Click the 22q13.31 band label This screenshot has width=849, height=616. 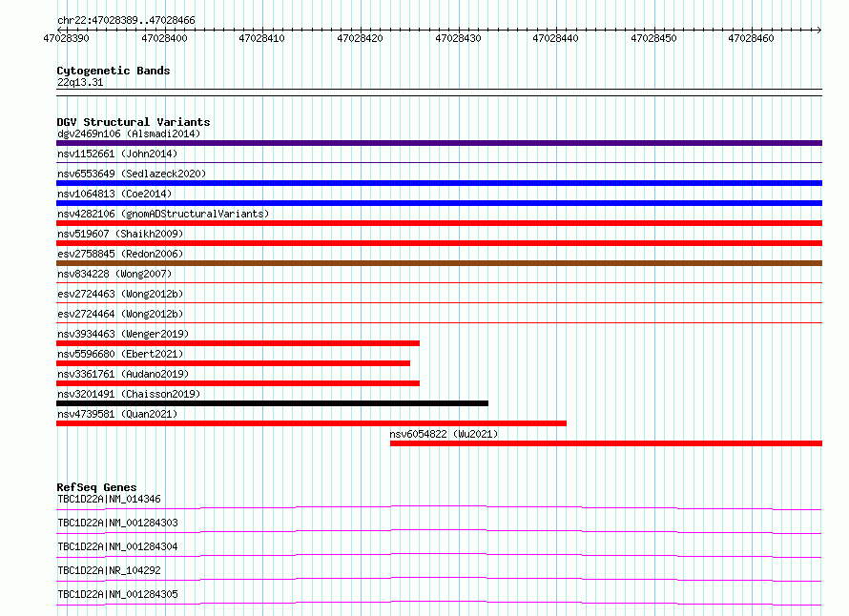tap(80, 82)
